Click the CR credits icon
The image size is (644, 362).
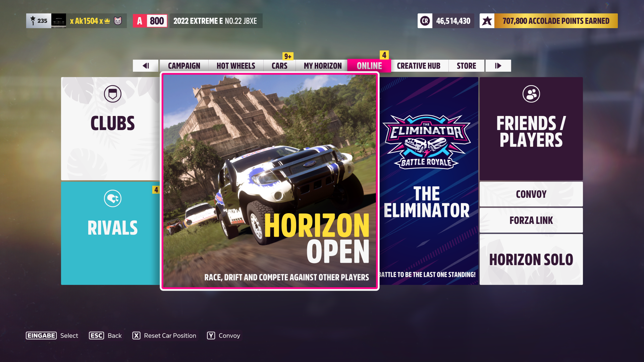pos(425,21)
